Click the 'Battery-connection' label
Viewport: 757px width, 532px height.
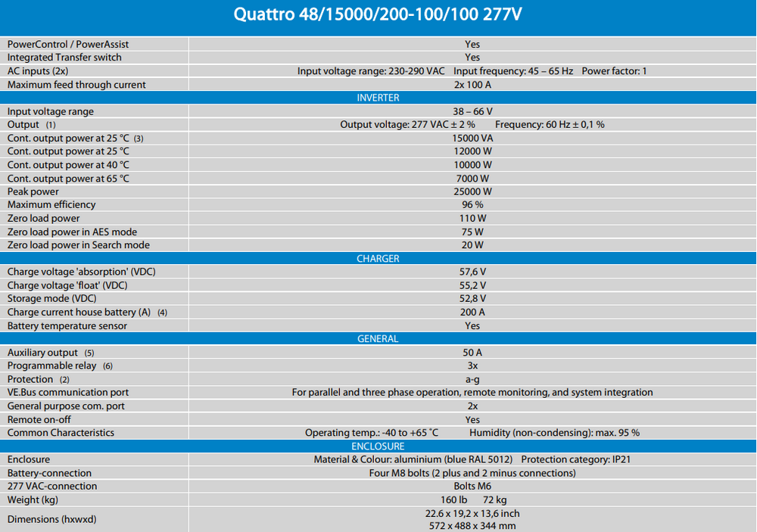(x=49, y=473)
